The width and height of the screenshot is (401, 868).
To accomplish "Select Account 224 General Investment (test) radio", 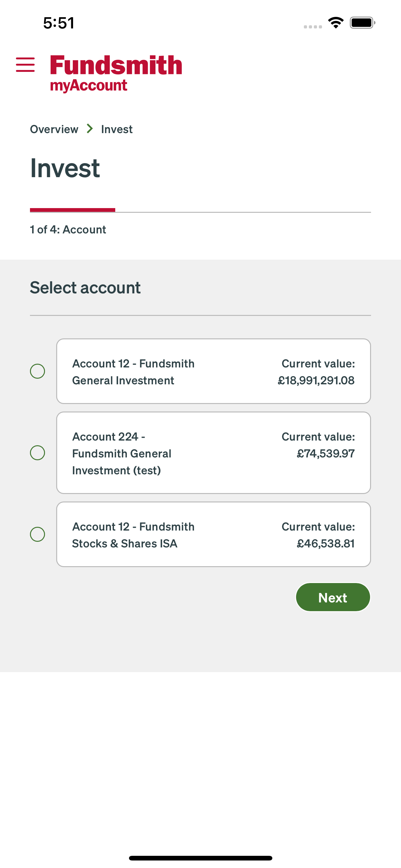I will (37, 453).
